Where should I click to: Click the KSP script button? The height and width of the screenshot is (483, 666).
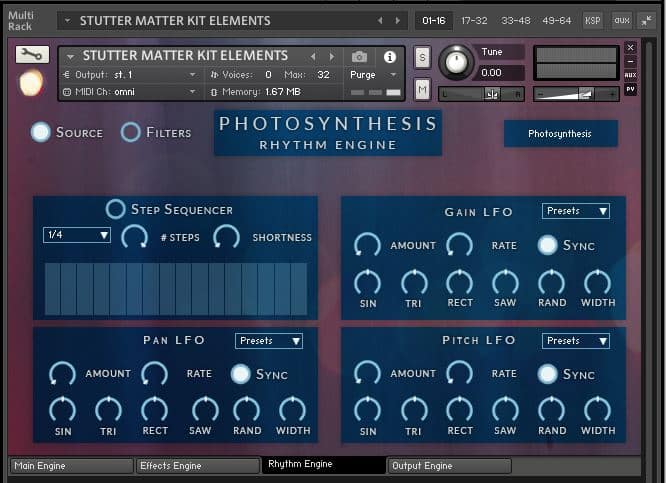point(593,20)
